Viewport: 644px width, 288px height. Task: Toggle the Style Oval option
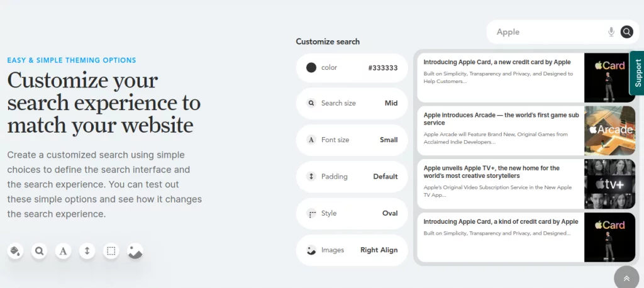pyautogui.click(x=352, y=214)
